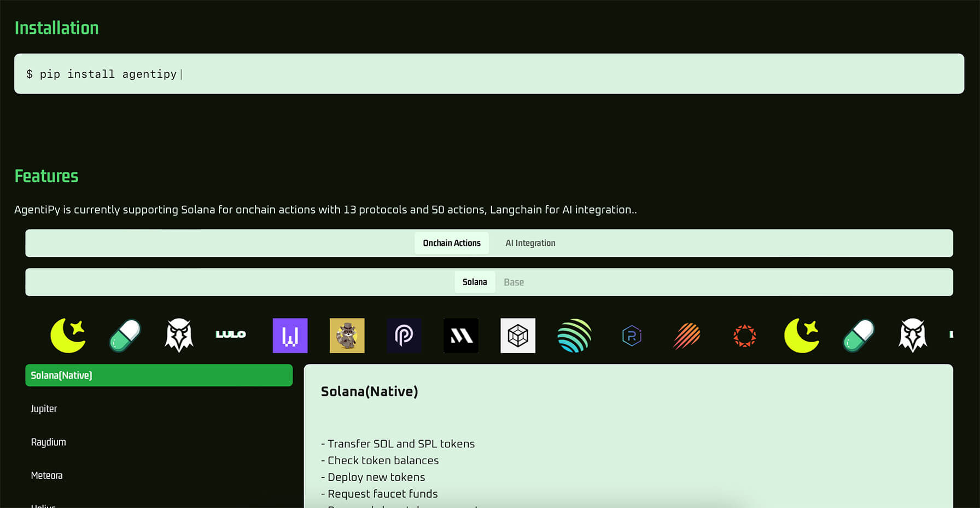
Task: Select the red-orange ring logo icon
Action: point(744,336)
